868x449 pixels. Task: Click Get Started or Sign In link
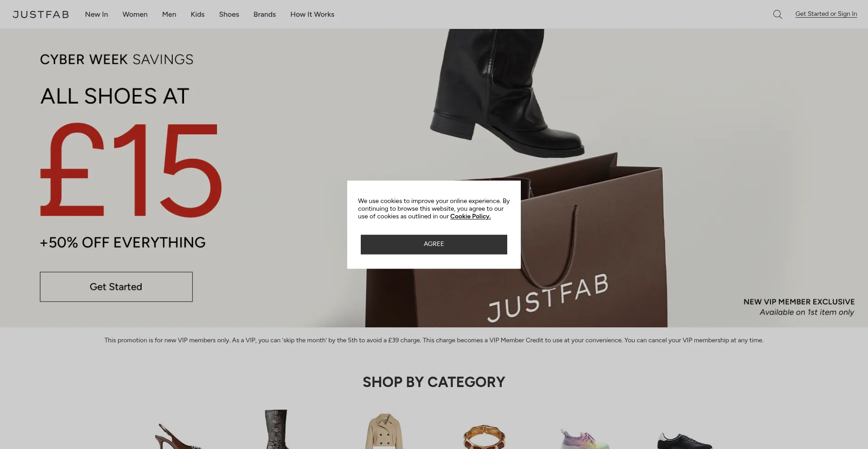pos(826,14)
